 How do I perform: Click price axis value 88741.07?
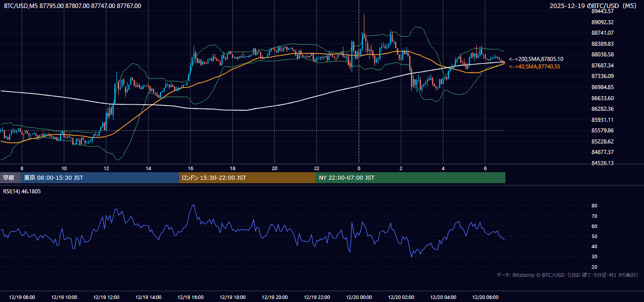pyautogui.click(x=603, y=33)
